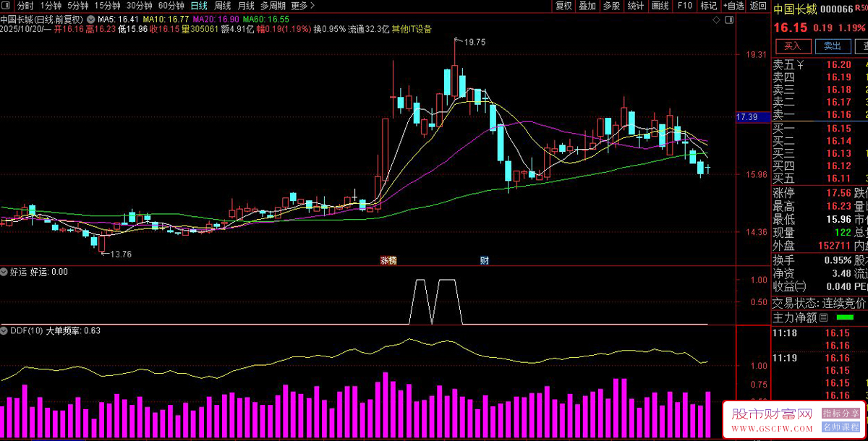Click the blue 卖出 sell button

coord(833,46)
